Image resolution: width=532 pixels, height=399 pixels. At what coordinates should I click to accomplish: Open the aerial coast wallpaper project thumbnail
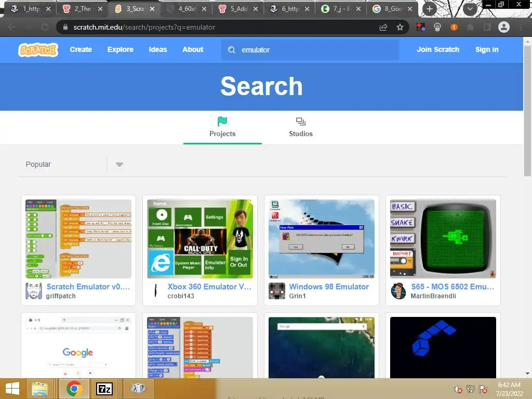click(x=321, y=348)
